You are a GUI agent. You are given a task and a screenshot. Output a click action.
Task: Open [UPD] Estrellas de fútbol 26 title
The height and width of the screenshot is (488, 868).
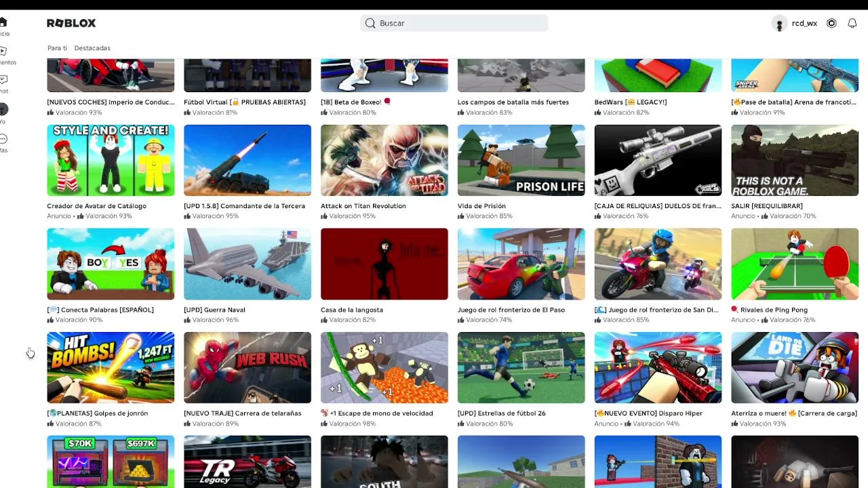502,413
